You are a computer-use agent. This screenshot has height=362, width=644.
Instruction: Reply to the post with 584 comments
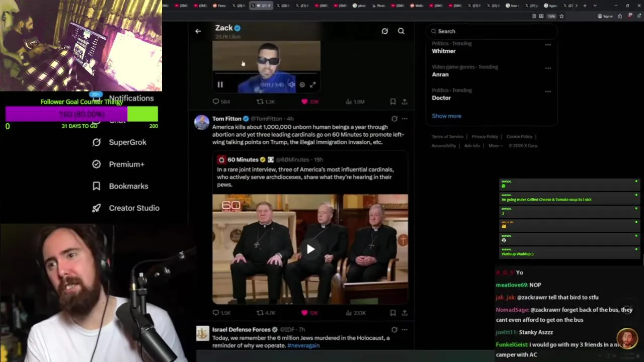(222, 102)
